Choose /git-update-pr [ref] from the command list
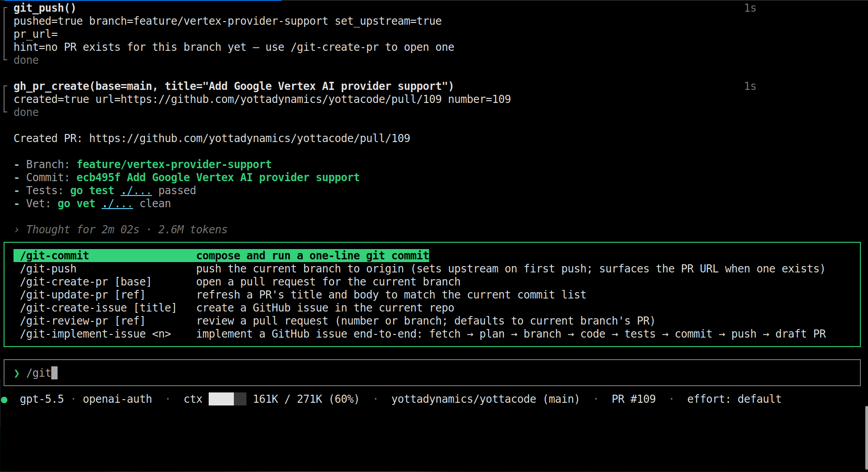Viewport: 868px width, 472px height. [303, 295]
